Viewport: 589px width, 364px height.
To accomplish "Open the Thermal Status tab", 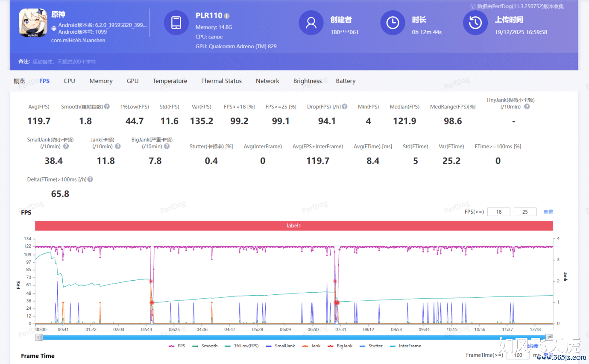I will tap(221, 81).
